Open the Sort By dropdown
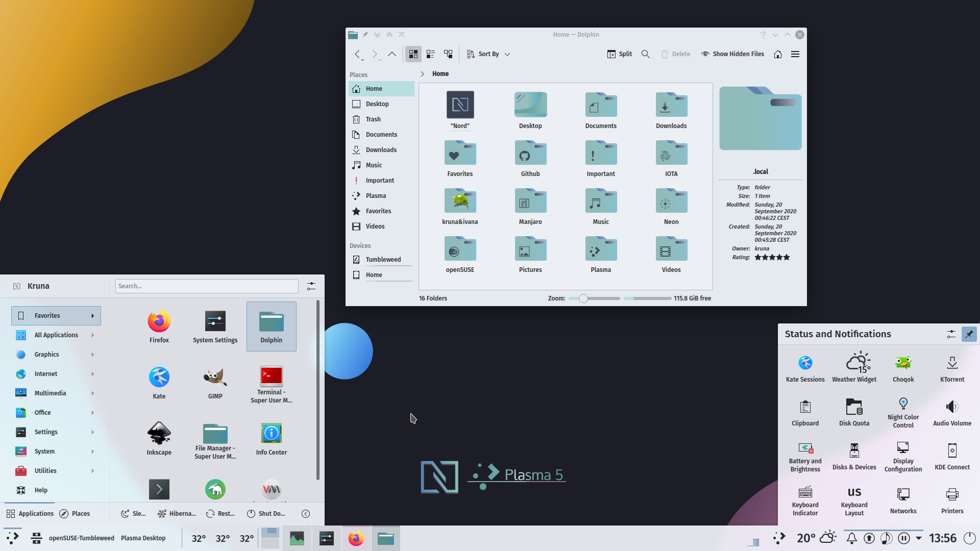The height and width of the screenshot is (551, 980). [x=488, y=54]
